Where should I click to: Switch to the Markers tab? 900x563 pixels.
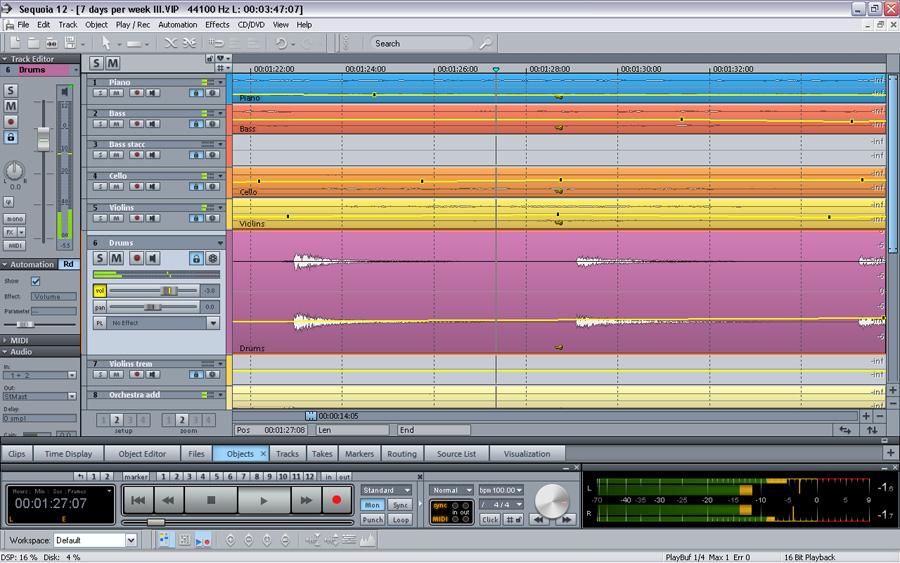tap(359, 454)
